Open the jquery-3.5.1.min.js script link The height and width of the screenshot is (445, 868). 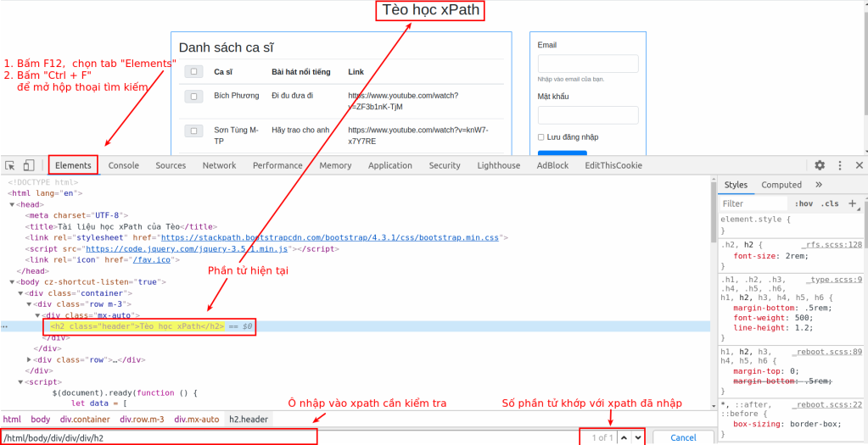[x=188, y=248]
